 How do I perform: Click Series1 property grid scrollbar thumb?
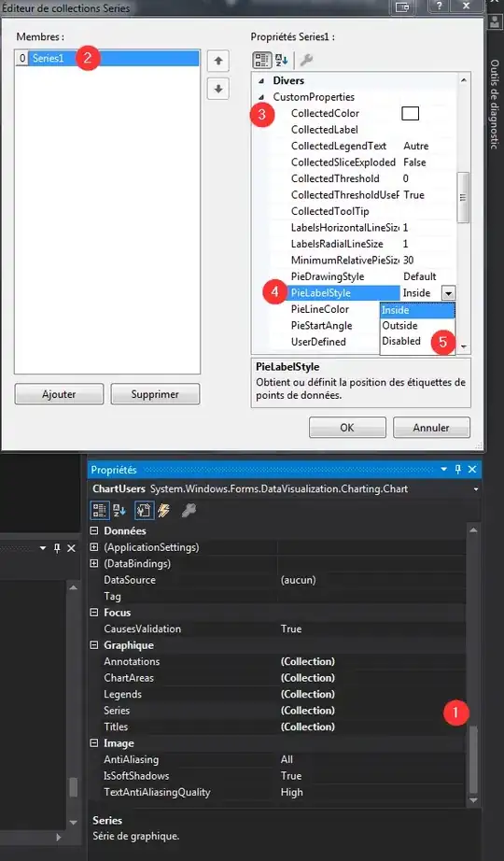463,197
